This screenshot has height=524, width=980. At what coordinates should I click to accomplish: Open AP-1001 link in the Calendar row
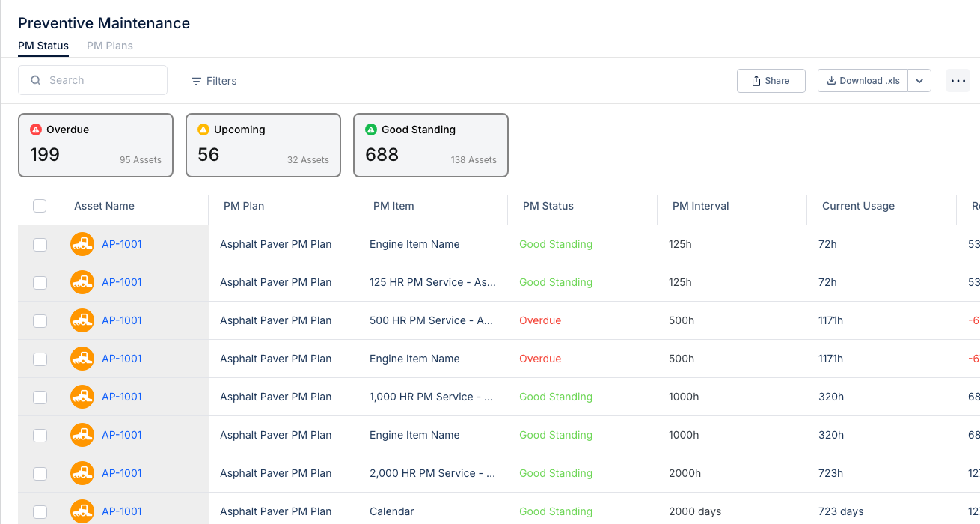click(122, 511)
